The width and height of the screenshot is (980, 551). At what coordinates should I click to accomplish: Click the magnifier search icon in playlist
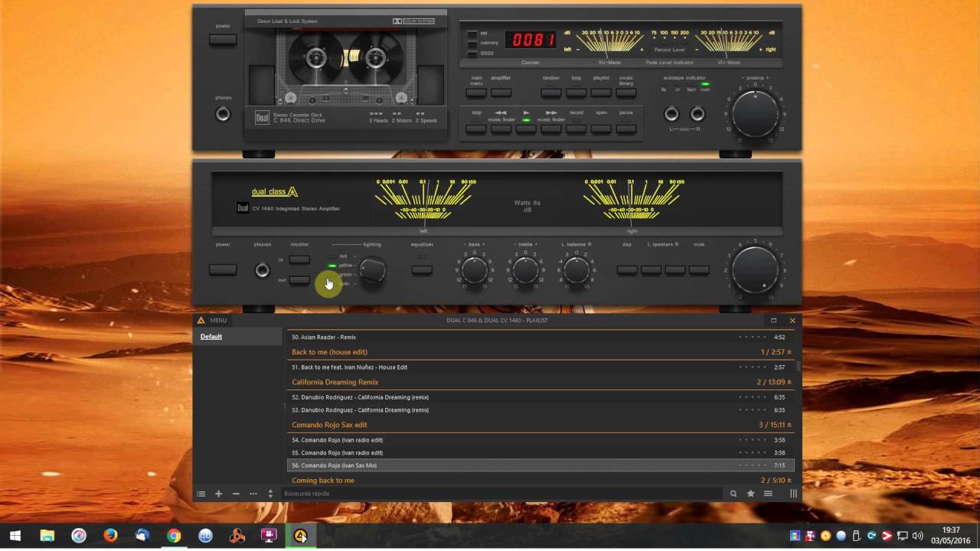click(733, 494)
